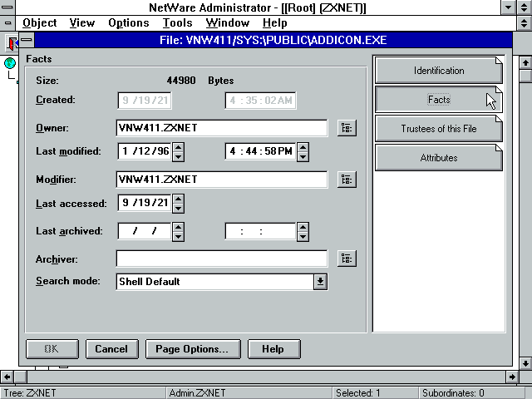Open the Options menu

[129, 23]
